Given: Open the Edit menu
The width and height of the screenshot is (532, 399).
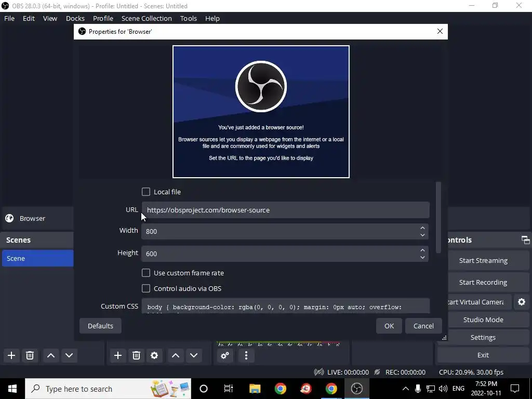Looking at the screenshot, I should [x=29, y=18].
